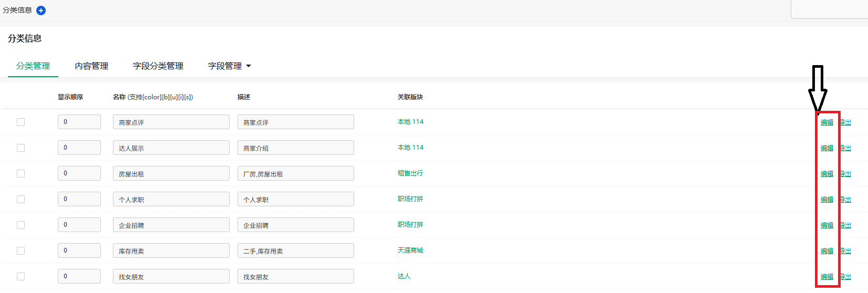The image size is (868, 293).
Task: Open 租售出行 linked section
Action: 410,173
